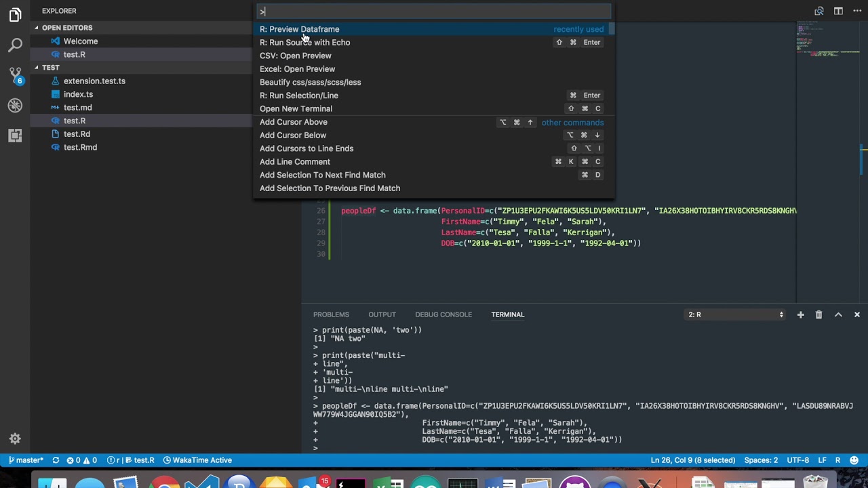Collapse the TEST folder section
Image resolution: width=868 pixels, height=488 pixels.
(x=51, y=68)
